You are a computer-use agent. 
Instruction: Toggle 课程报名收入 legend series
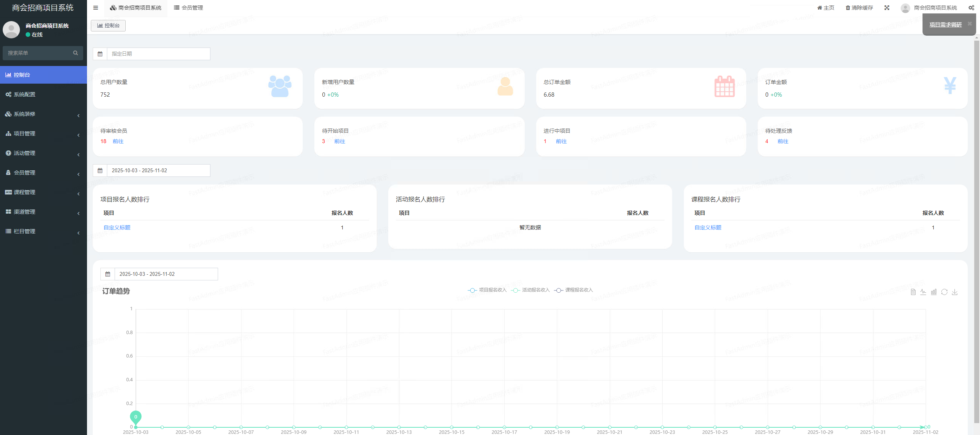click(x=574, y=290)
